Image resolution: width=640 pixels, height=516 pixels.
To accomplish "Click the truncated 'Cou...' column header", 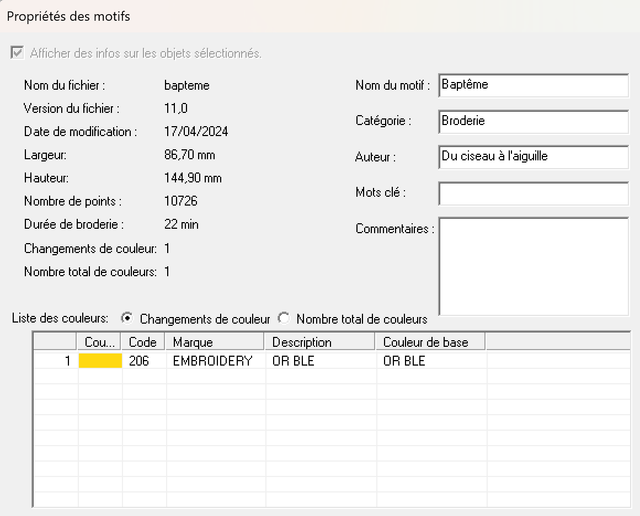I will coord(100,342).
